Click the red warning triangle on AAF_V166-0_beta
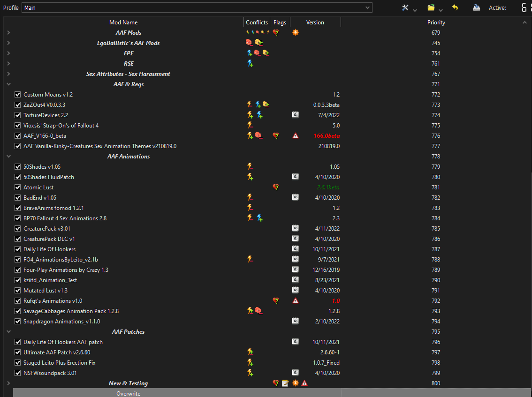Screen dimensions: 532x397 click(x=296, y=135)
